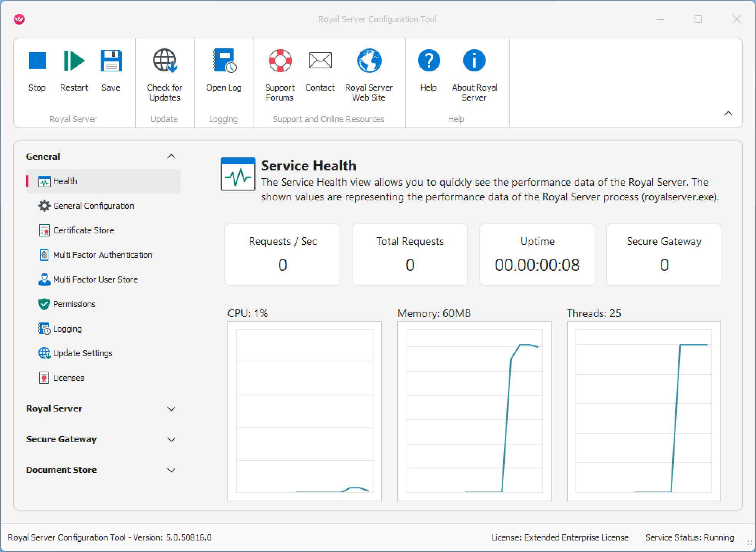756x552 pixels.
Task: Select General Configuration in sidebar
Action: pyautogui.click(x=93, y=206)
